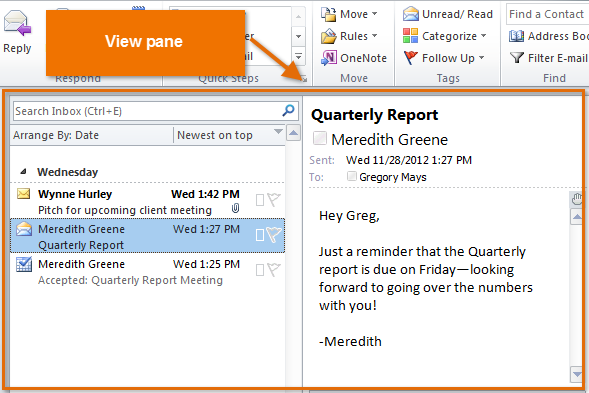589x393 pixels.
Task: Toggle category box on Accepted meeting message
Action: (x=260, y=270)
